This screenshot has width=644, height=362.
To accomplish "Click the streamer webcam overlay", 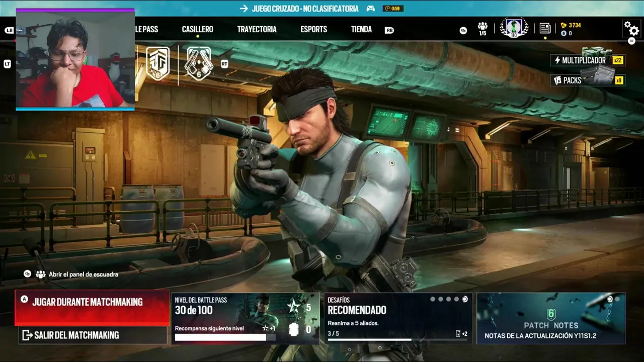I will point(75,59).
